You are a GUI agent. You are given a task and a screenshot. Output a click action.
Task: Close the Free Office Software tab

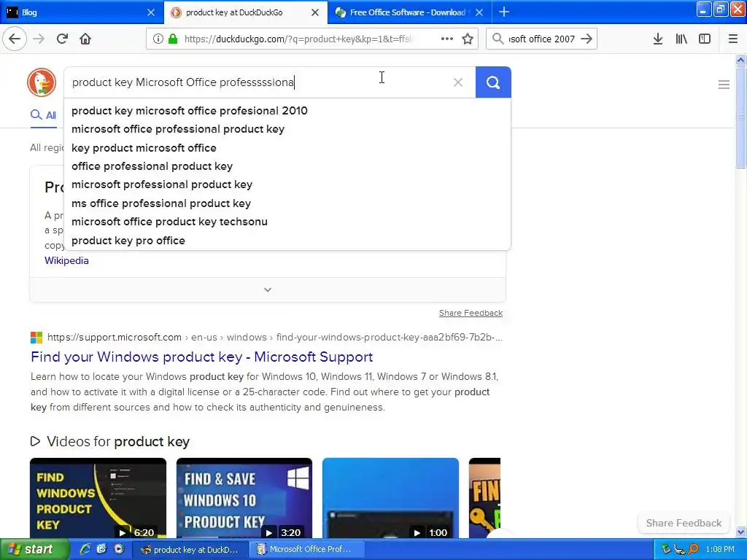(479, 12)
